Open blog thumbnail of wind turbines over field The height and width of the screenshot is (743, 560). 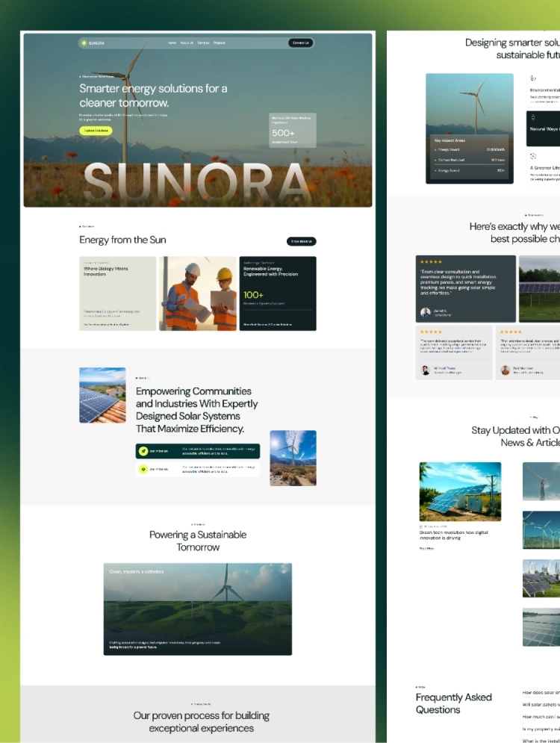coord(541,529)
